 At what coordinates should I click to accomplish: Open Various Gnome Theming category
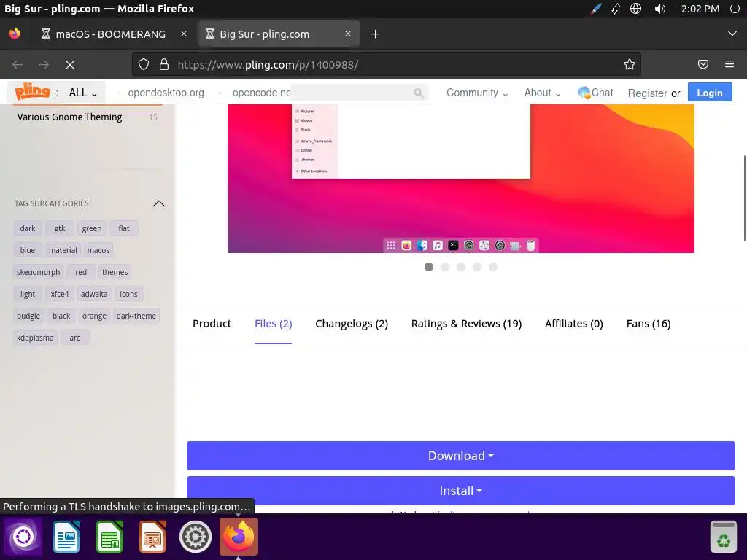coord(69,117)
